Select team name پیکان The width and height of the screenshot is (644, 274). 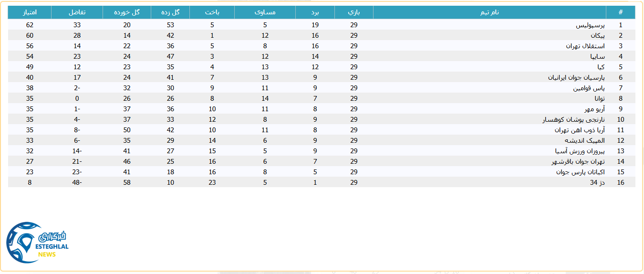click(597, 35)
